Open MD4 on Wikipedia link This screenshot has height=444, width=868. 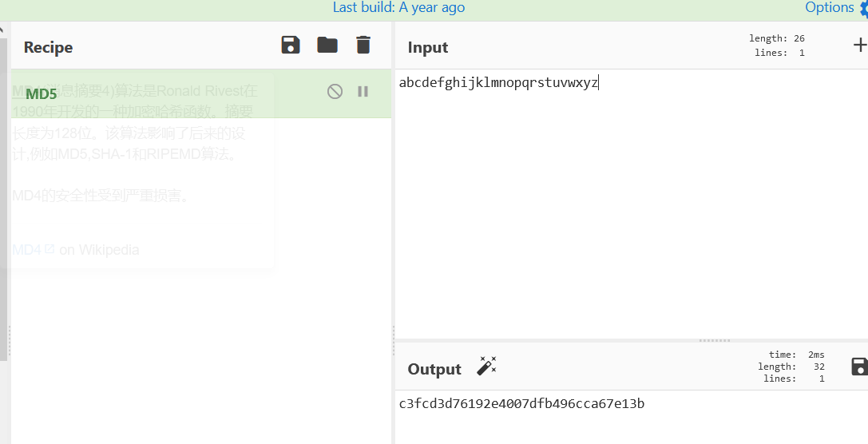pos(34,250)
